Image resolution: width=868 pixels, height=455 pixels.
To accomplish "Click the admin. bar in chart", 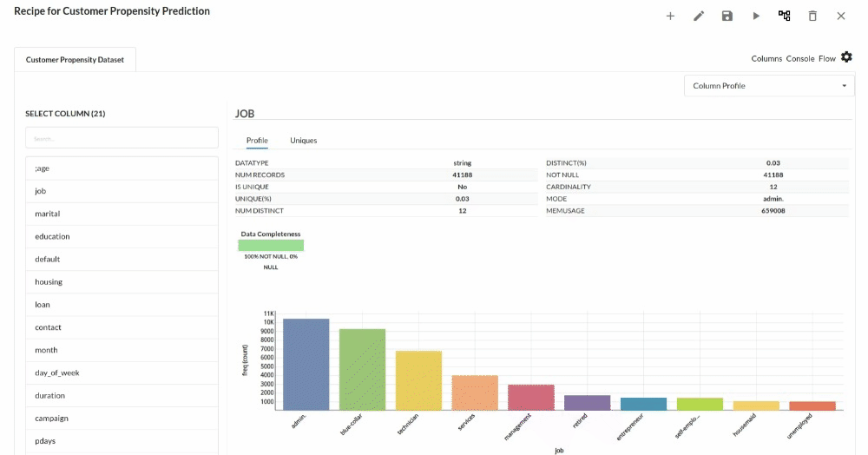I will [x=306, y=364].
